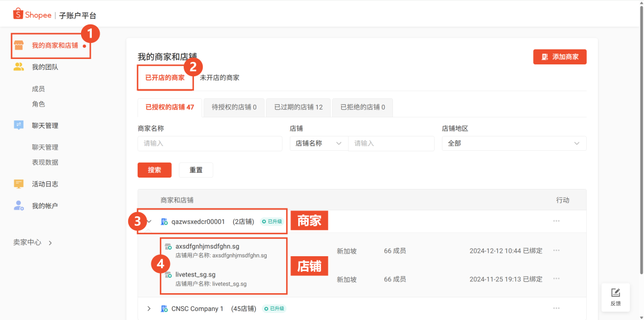
Task: Click 66 成员 in livetest_sg.sg row
Action: pos(395,279)
